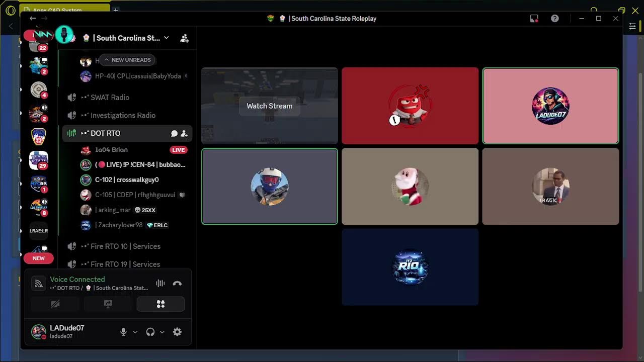
Task: Turn on camera in voice panel
Action: pos(55,304)
